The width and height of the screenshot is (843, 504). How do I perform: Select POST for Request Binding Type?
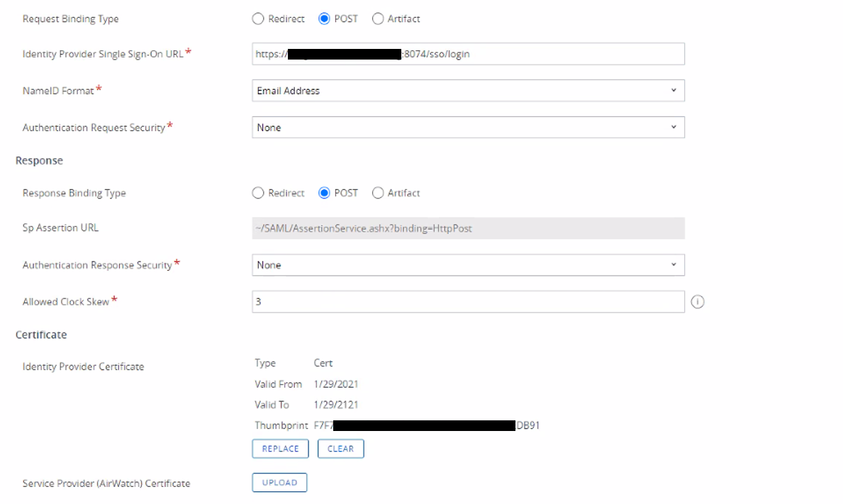(x=325, y=19)
